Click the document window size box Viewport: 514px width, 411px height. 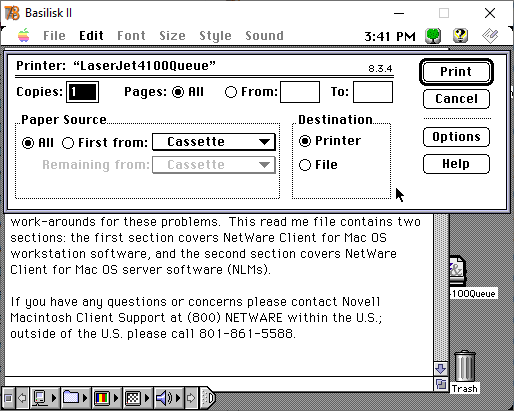coord(441,384)
